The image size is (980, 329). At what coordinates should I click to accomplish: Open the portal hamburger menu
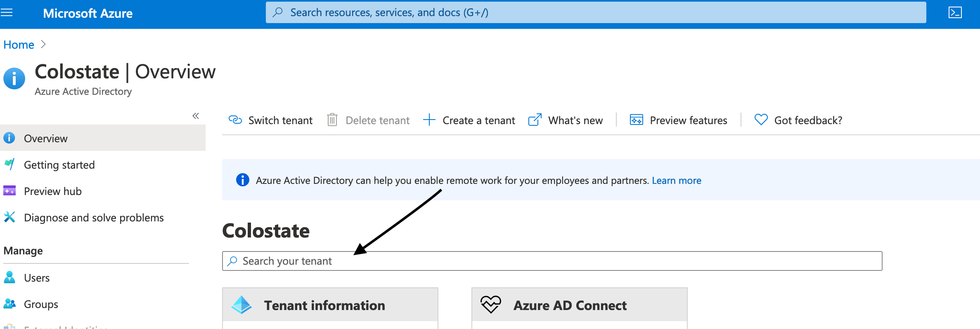[x=7, y=13]
